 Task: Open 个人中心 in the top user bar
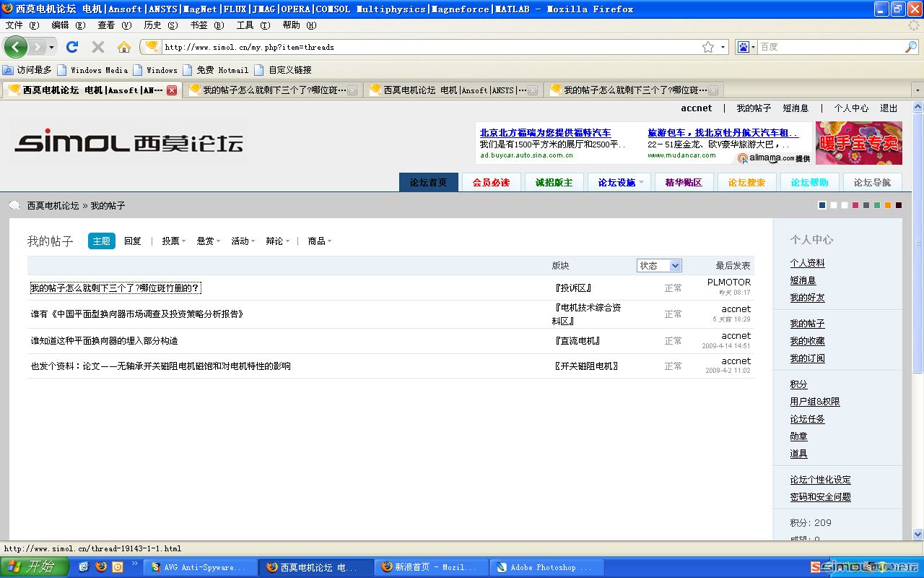click(x=851, y=108)
